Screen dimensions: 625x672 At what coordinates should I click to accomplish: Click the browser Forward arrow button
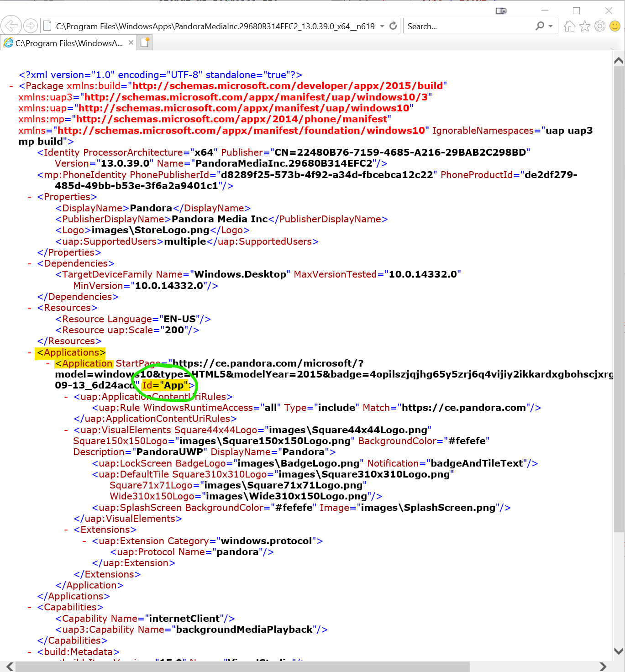point(31,26)
